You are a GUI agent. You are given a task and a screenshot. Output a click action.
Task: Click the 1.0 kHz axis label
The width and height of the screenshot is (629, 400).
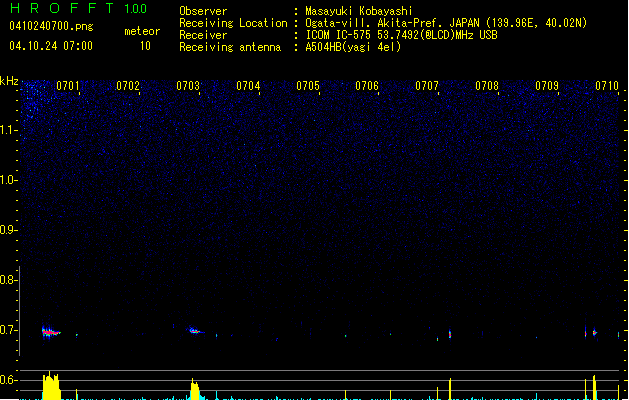(x=9, y=180)
